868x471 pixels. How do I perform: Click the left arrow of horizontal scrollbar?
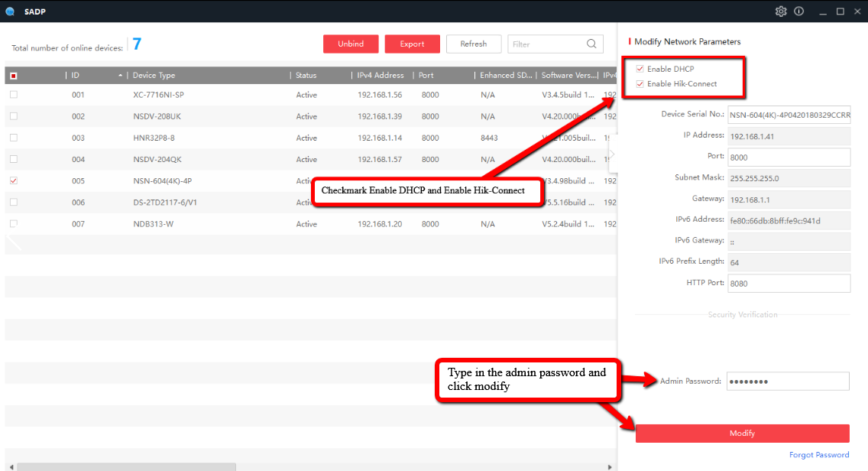click(11, 467)
